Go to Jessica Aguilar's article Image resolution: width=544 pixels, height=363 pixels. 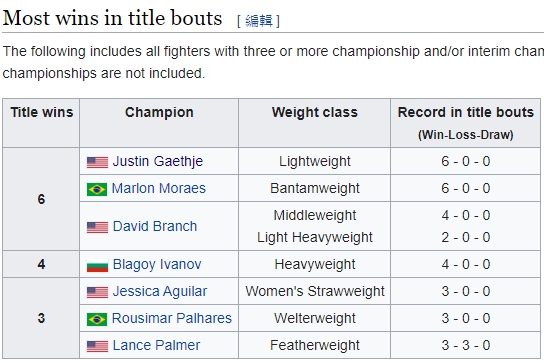click(x=160, y=292)
